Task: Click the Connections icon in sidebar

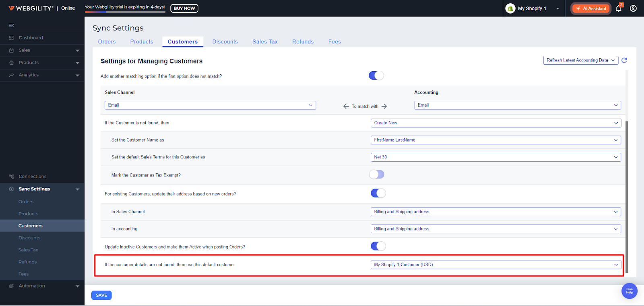Action: (x=11, y=177)
